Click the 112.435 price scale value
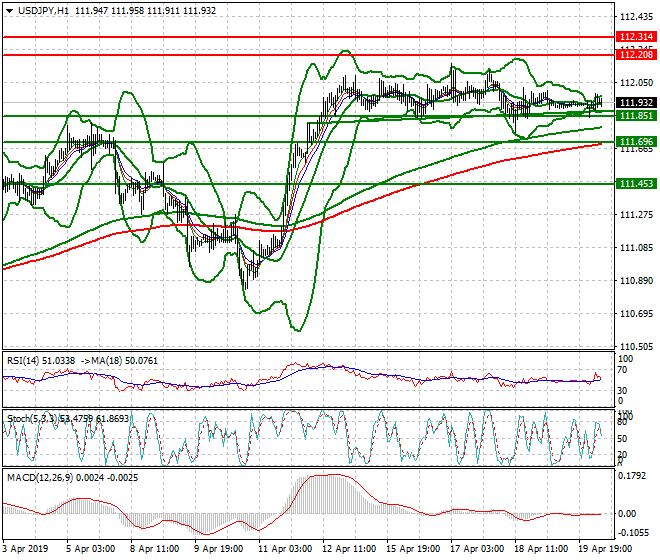The height and width of the screenshot is (560, 660). (636, 17)
